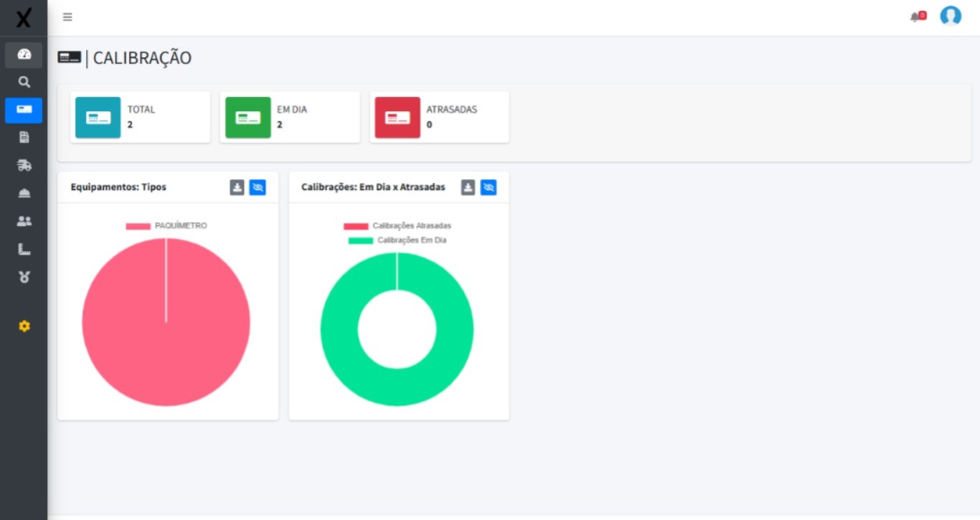980x520 pixels.
Task: Select the search icon in sidebar
Action: point(24,82)
